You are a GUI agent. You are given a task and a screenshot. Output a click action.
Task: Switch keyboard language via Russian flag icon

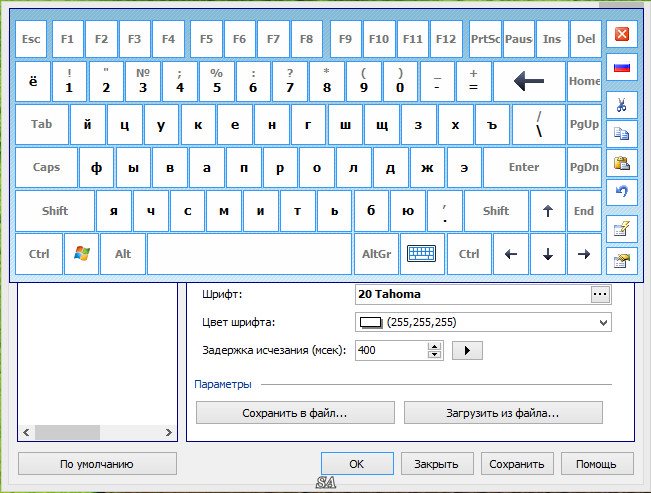click(x=622, y=67)
